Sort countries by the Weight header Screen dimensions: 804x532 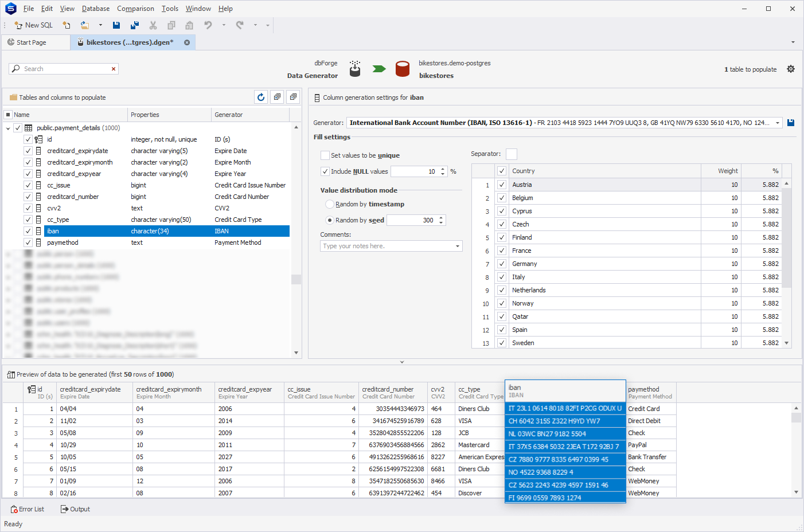coord(721,171)
